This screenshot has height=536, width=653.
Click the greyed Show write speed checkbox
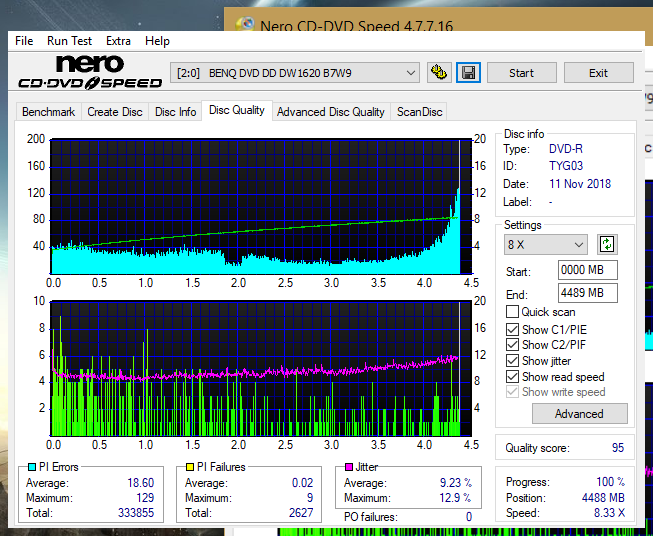pos(512,392)
